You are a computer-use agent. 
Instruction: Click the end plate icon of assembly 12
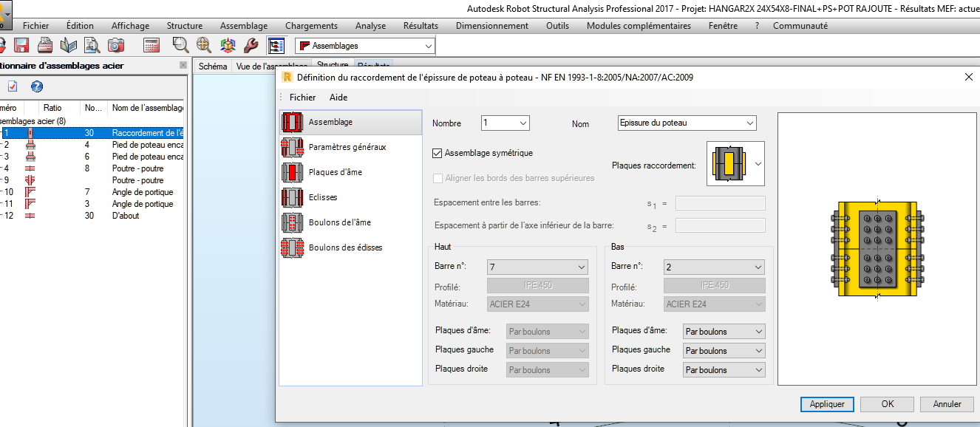30,216
